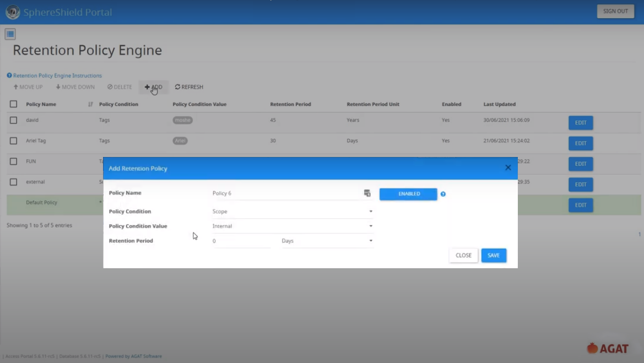Click the Retention Period column header

coord(290,104)
